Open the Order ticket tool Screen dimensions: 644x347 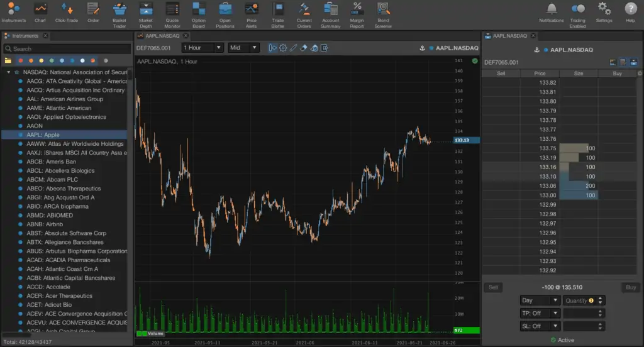[x=93, y=13]
